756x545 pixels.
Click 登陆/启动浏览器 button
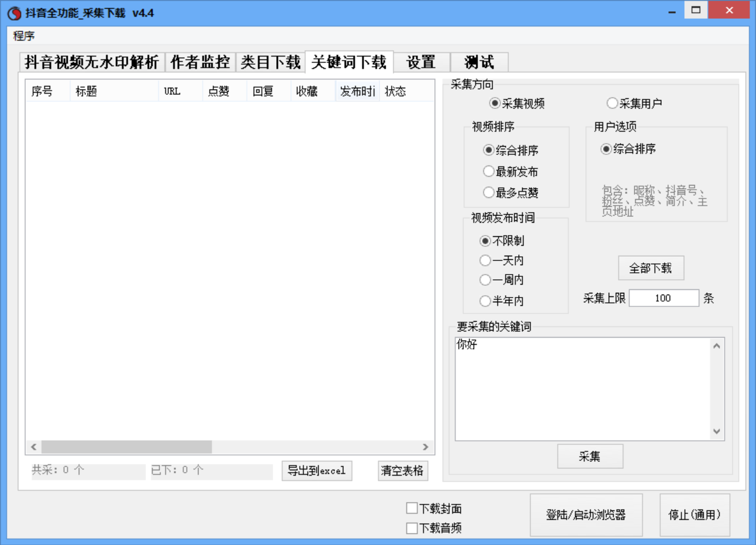[586, 515]
